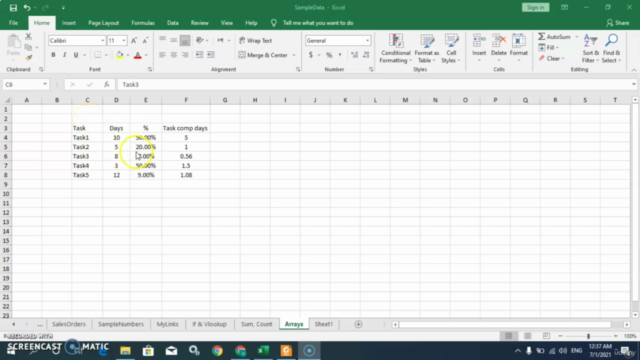Switch to the Data tab
This screenshot has width=640, height=360.
click(x=173, y=23)
